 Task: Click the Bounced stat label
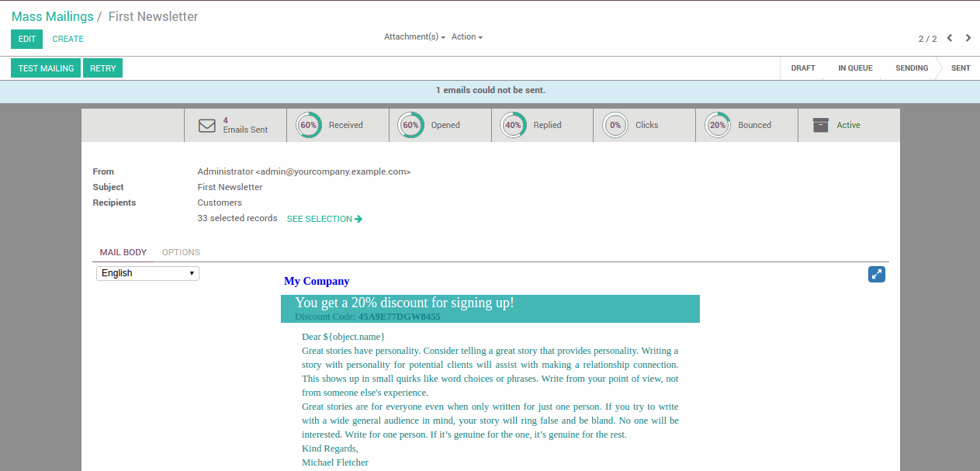755,125
